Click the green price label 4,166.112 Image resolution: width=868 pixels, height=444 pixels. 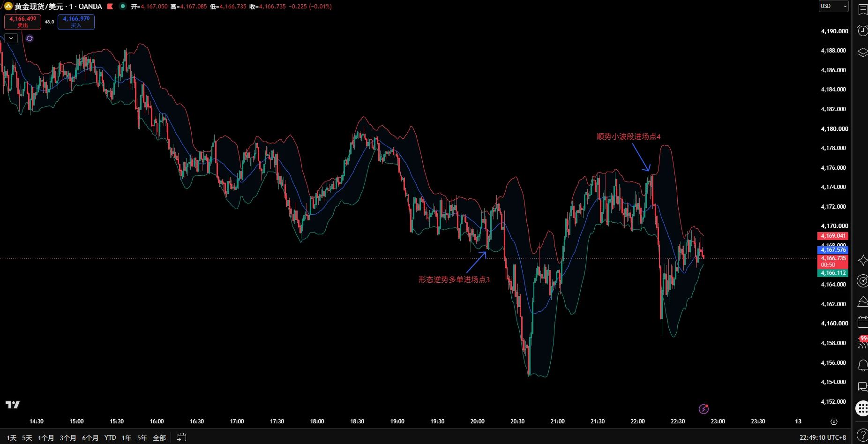tap(833, 273)
